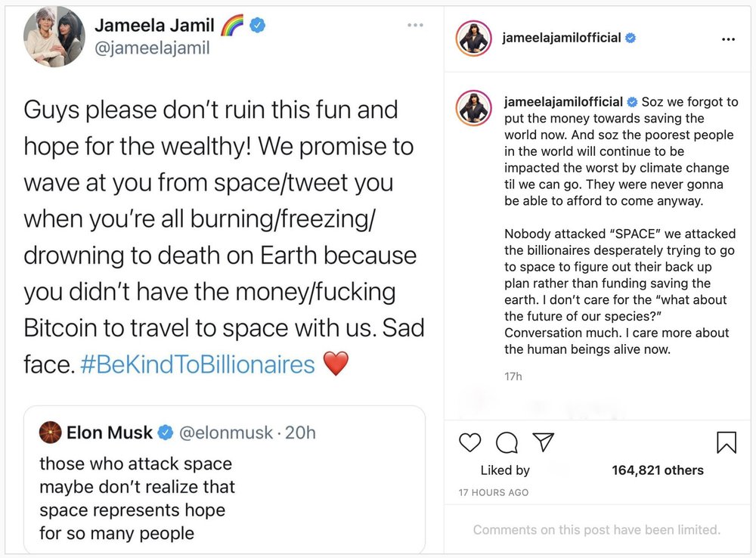
Task: Save post with bookmark icon
Action: pos(726,442)
